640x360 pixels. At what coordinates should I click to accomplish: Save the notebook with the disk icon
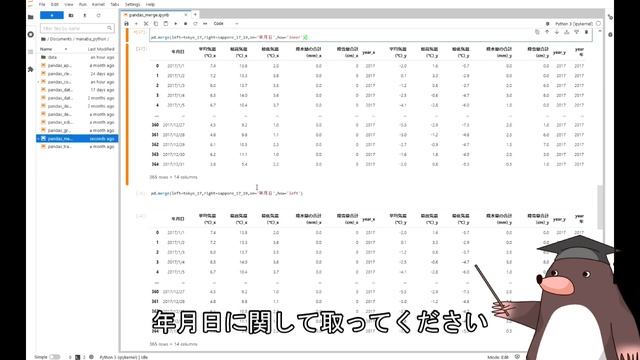(x=127, y=24)
